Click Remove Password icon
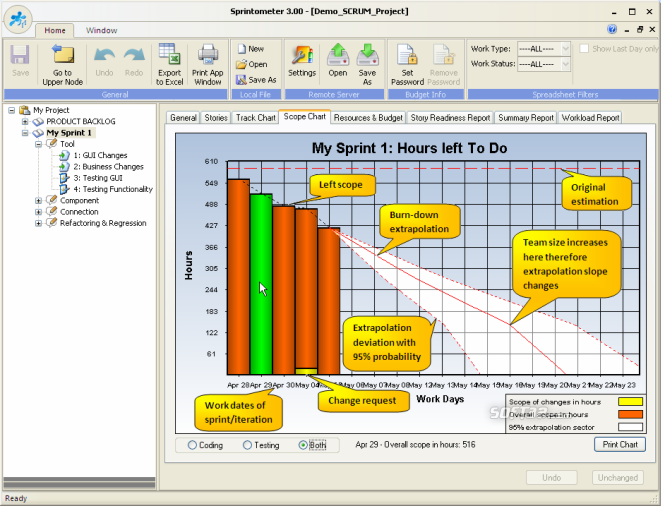Screen dimensions: 665x506 444,55
